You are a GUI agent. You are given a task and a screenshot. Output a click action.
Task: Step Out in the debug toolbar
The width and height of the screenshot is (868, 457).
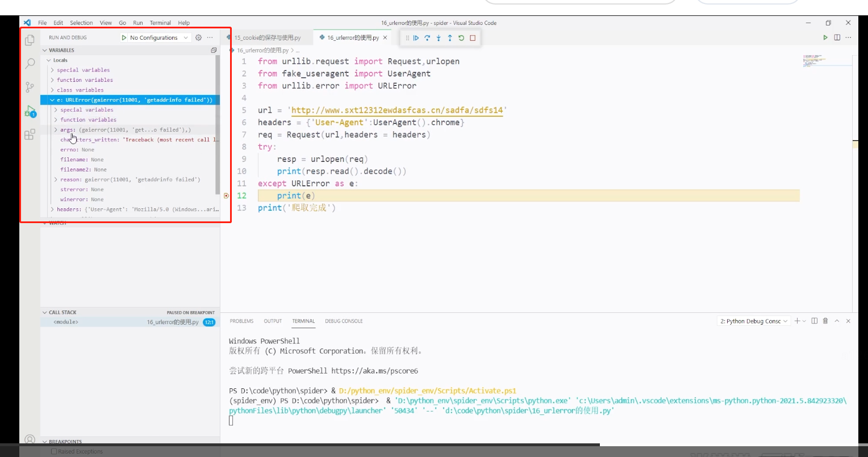tap(450, 38)
